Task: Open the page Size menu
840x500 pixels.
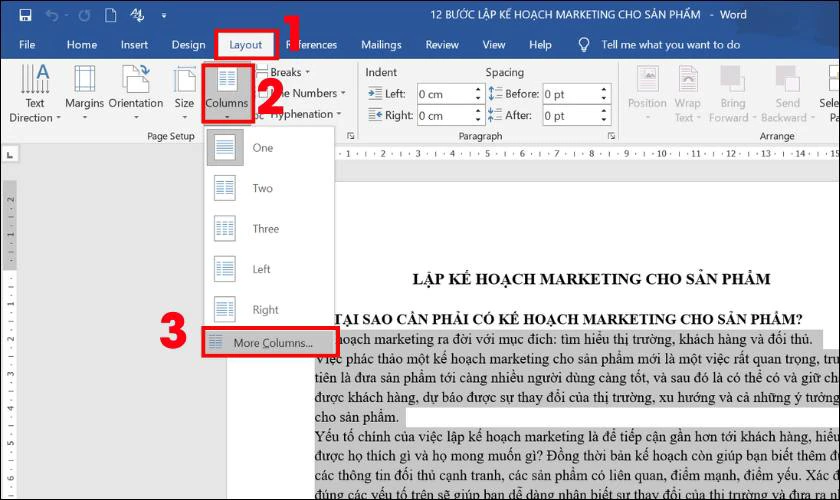Action: point(184,92)
